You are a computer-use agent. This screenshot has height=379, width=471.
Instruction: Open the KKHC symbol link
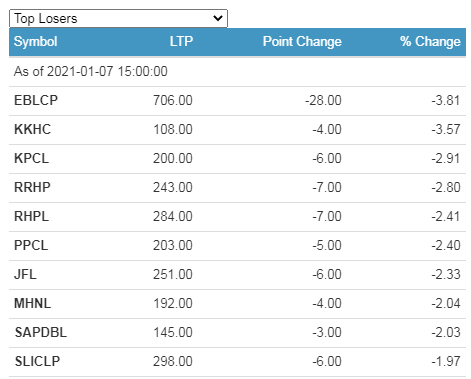pyautogui.click(x=32, y=129)
